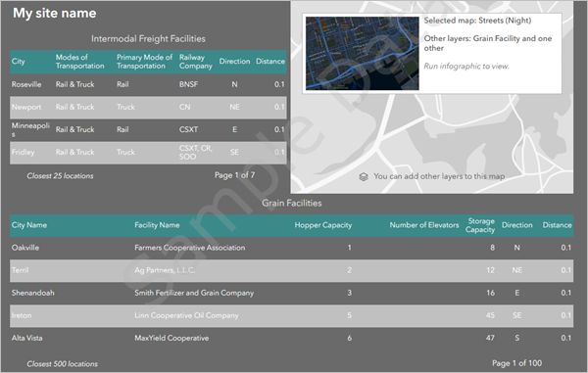Click 'You can add other layers' message

coord(439,176)
